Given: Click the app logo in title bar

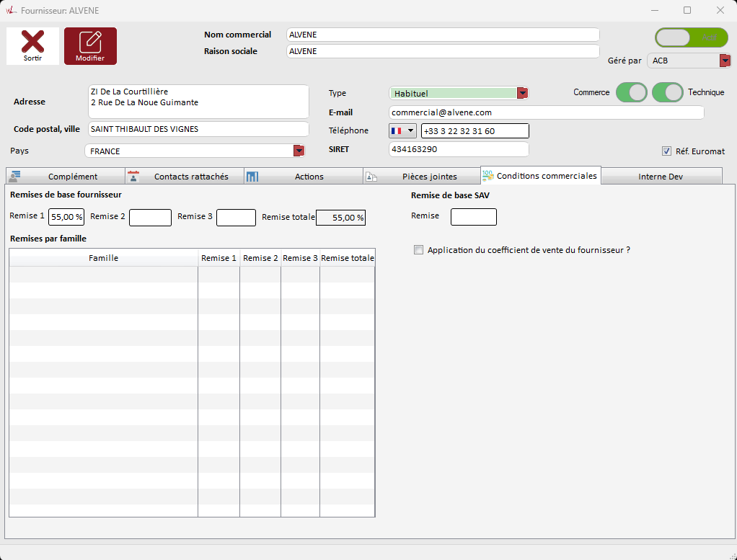Looking at the screenshot, I should pyautogui.click(x=11, y=10).
